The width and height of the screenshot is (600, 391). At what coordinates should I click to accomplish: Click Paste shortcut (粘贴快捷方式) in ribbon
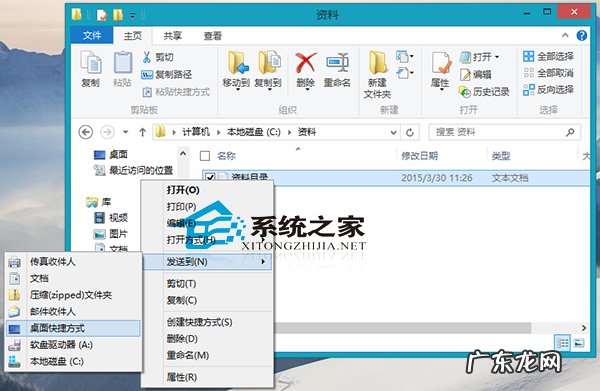176,92
